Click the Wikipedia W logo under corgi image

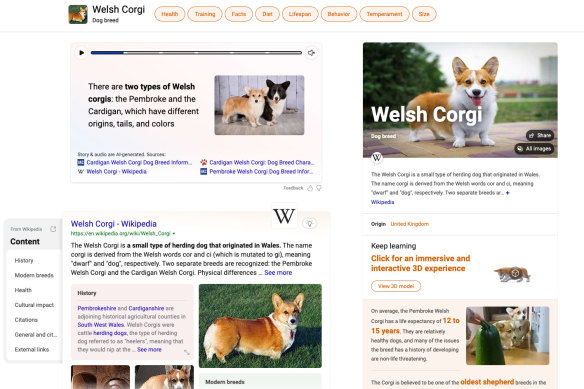click(377, 158)
